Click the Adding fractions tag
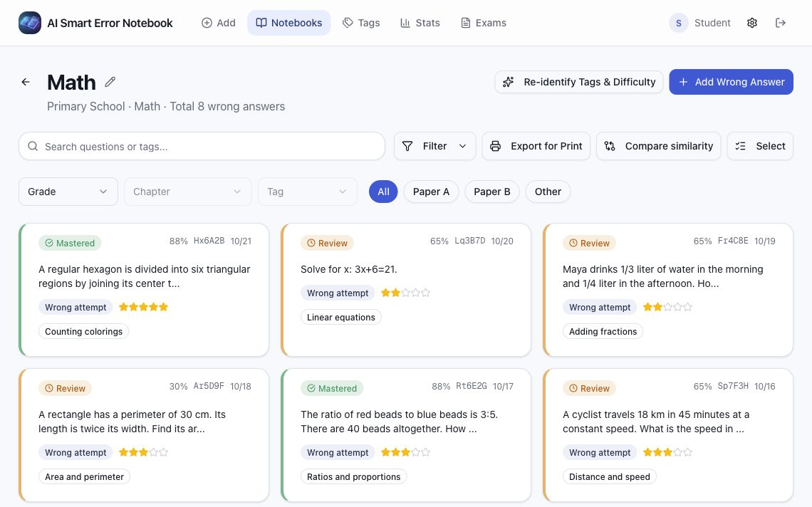Viewport: 812px width, 507px height. 603,331
